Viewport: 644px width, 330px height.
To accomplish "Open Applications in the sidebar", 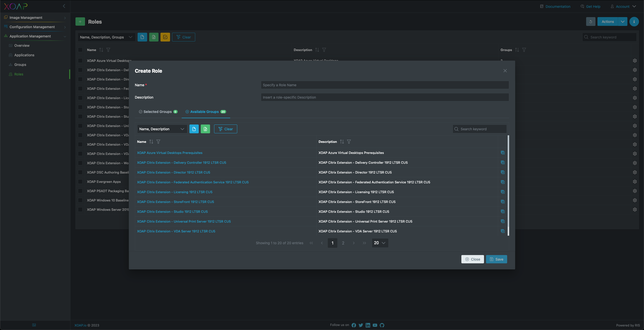I will coord(24,55).
